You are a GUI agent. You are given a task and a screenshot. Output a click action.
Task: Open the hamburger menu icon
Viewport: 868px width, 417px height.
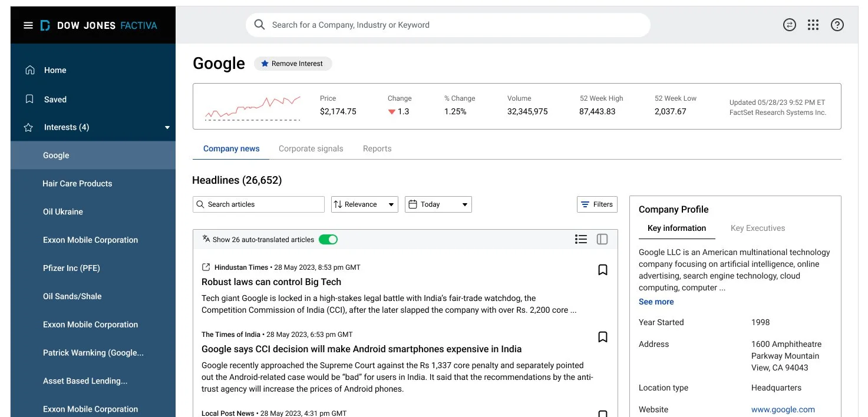tap(28, 25)
